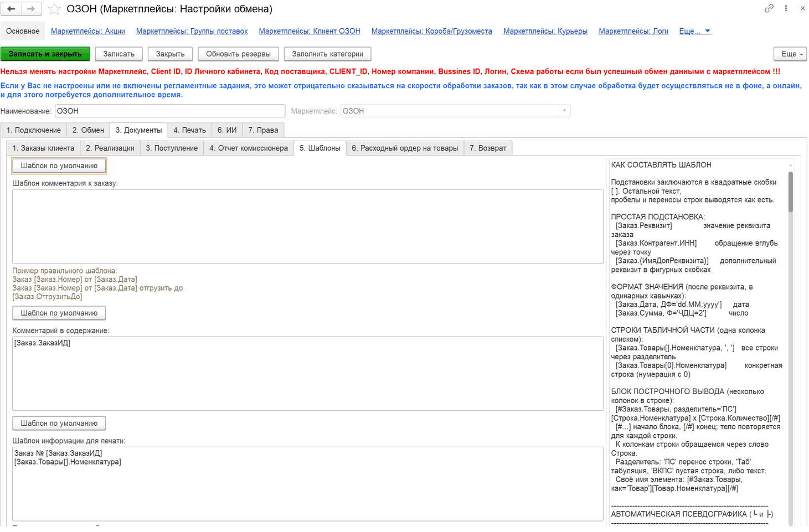Copy link using the chain icon
Viewport: 809px width, 532px height.
(x=769, y=8)
